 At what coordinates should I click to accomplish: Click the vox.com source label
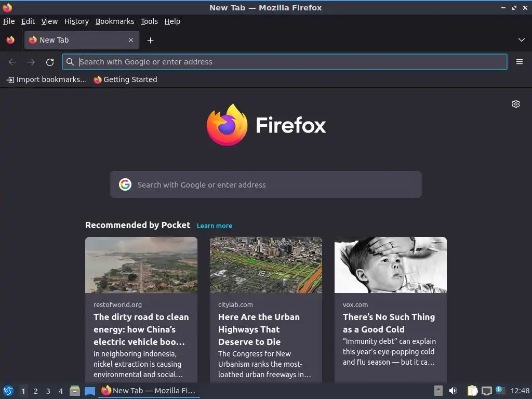355,304
